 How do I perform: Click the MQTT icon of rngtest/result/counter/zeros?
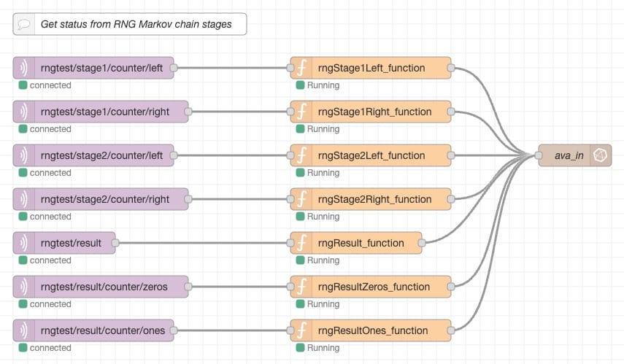24,287
